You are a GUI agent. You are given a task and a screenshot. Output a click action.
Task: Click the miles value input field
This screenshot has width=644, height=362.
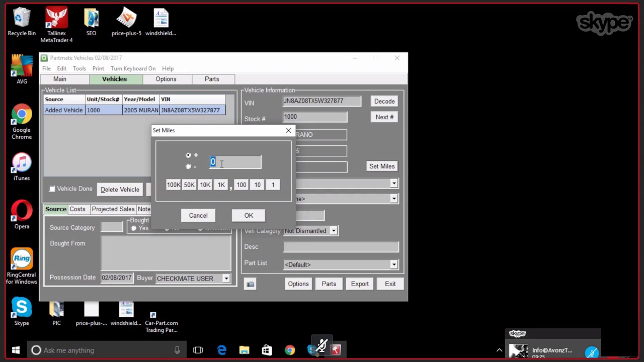coord(235,162)
